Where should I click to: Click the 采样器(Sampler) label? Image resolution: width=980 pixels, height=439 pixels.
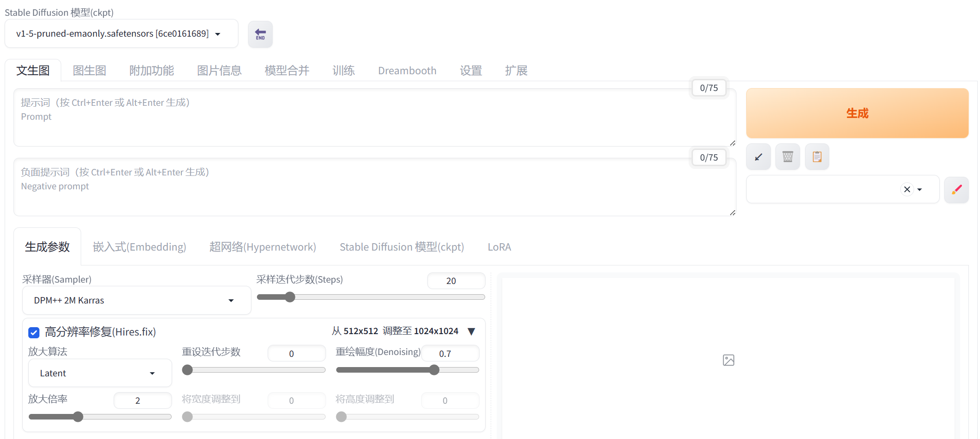[x=57, y=279]
